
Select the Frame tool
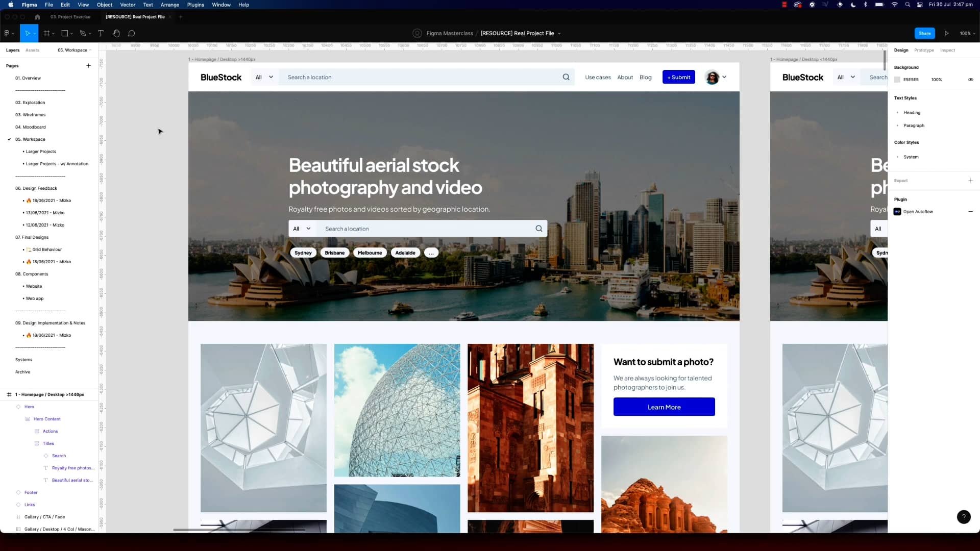pos(46,33)
